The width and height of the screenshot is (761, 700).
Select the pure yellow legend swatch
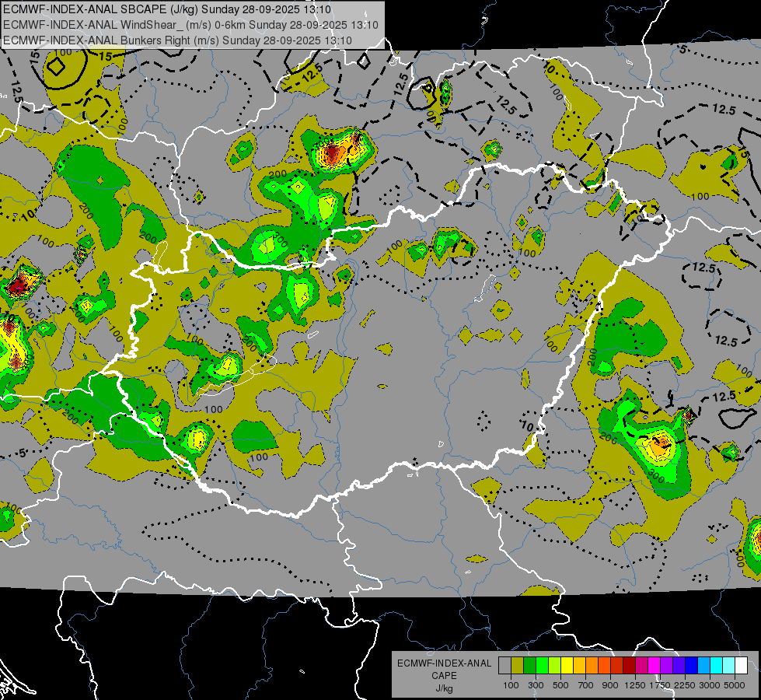[x=567, y=666]
